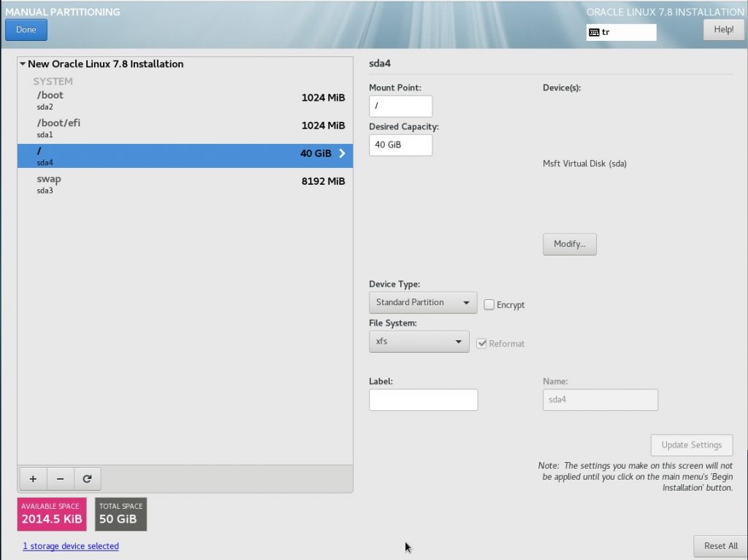Image resolution: width=748 pixels, height=560 pixels.
Task: Click the ORACLE LINUX 7.8 INSTALLATION title
Action: [665, 12]
